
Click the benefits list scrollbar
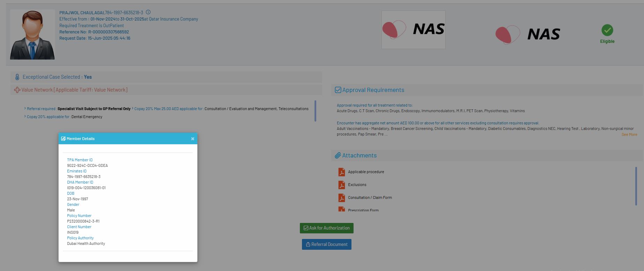click(315, 111)
